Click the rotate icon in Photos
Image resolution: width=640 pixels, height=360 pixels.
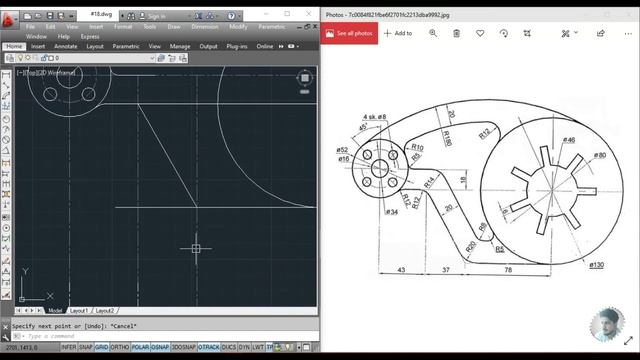(504, 33)
